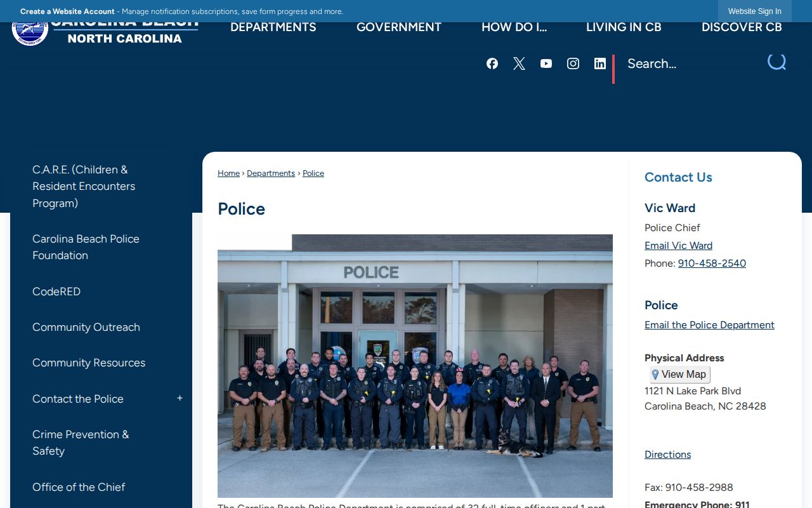
Task: Call phone number 910-458-2540 link
Action: point(712,264)
